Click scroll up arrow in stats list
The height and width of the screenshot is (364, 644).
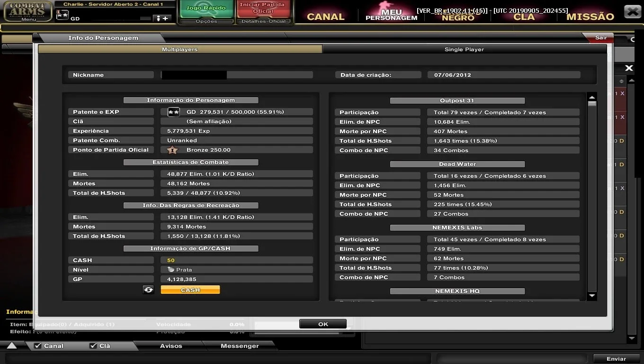pyautogui.click(x=592, y=97)
